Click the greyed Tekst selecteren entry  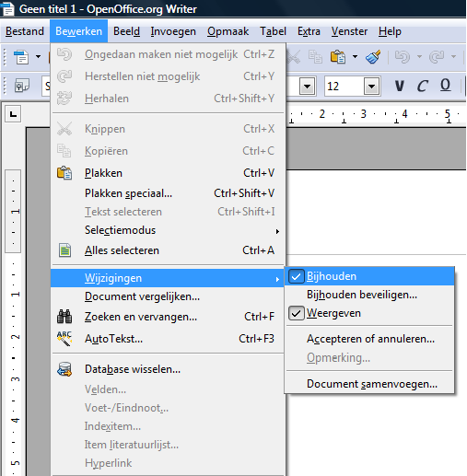click(168, 212)
